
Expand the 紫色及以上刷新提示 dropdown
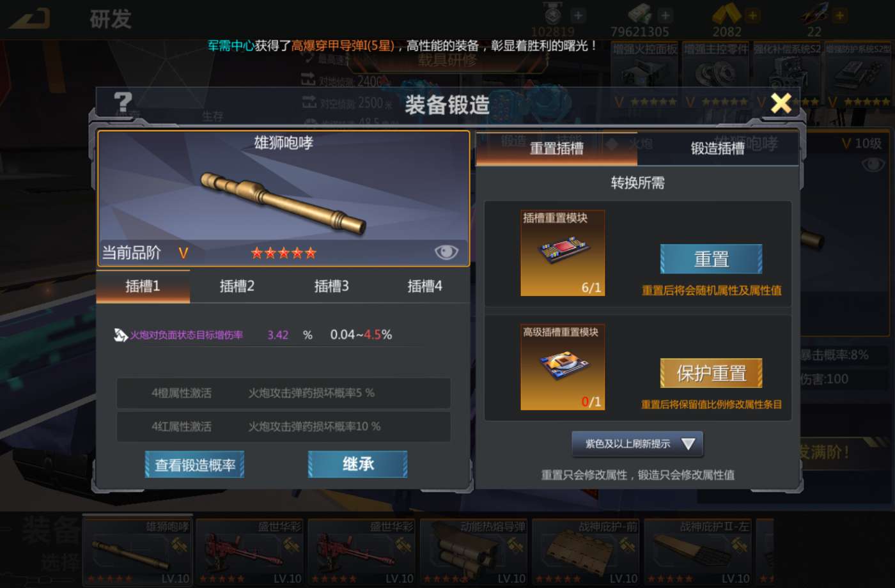(x=637, y=444)
